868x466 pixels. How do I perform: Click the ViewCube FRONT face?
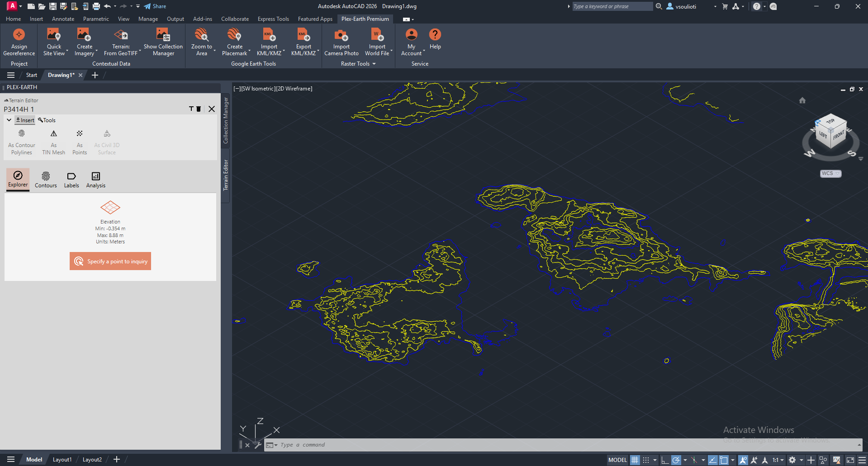[838, 135]
